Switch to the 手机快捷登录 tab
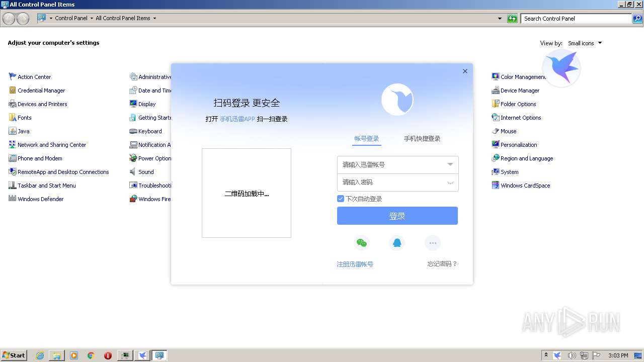This screenshot has height=362, width=644. 422,139
